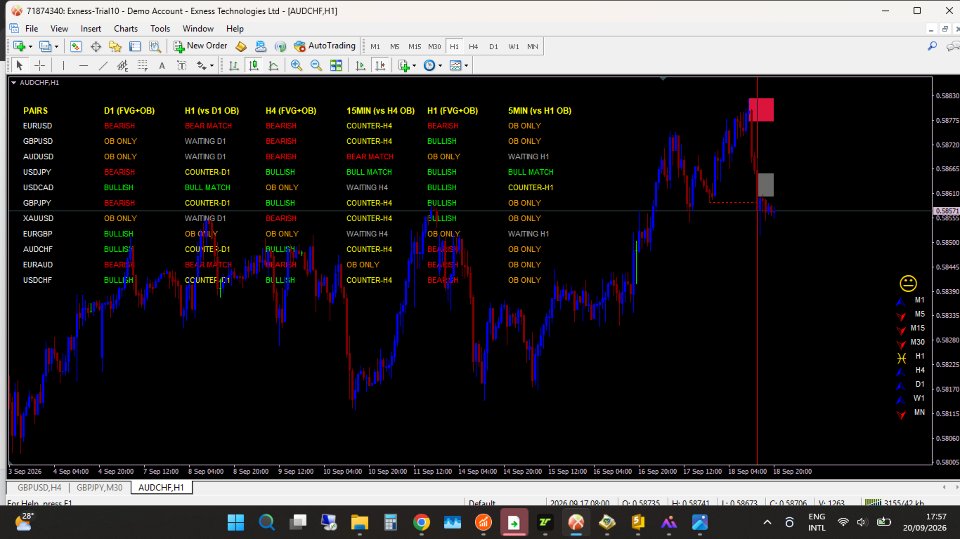Show hidden system tray icons chevron

767,522
